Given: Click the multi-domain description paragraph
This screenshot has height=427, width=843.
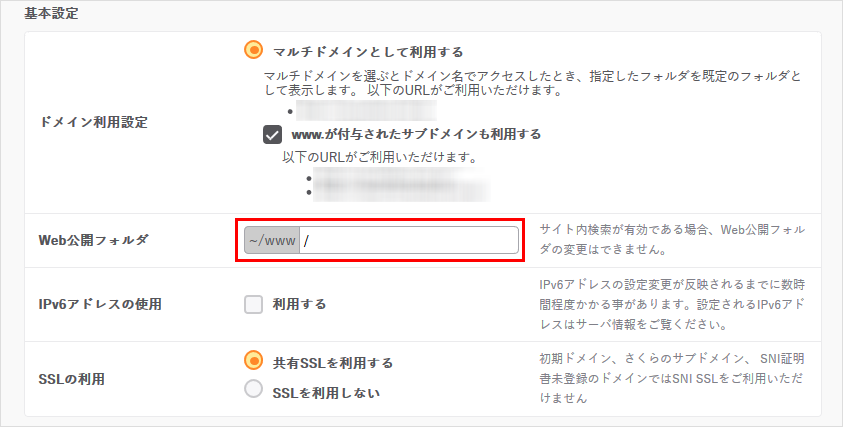Looking at the screenshot, I should click(532, 83).
